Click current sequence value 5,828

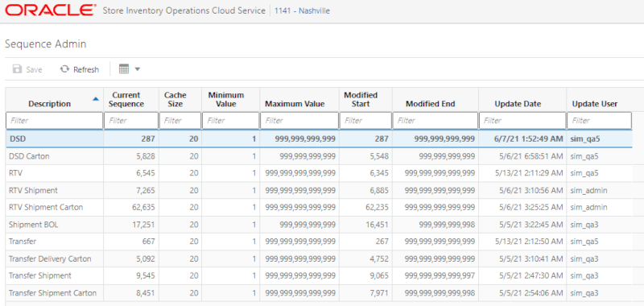click(146, 156)
